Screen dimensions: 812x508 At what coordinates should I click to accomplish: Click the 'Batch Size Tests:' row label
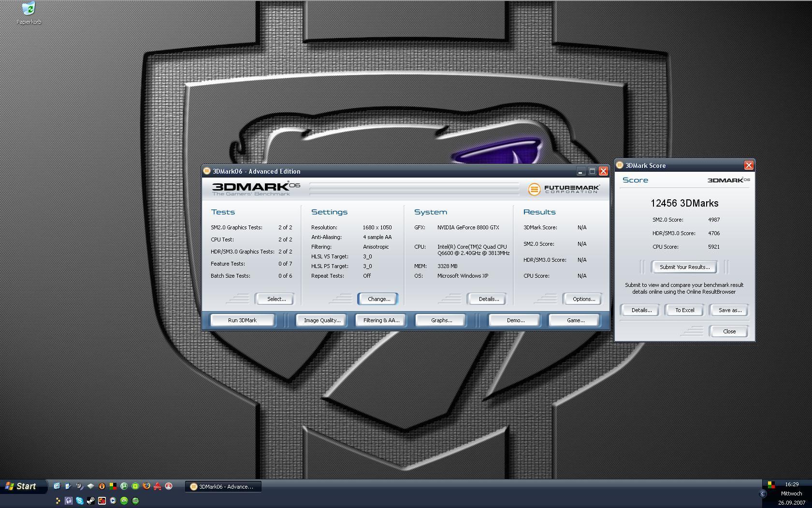tap(230, 276)
